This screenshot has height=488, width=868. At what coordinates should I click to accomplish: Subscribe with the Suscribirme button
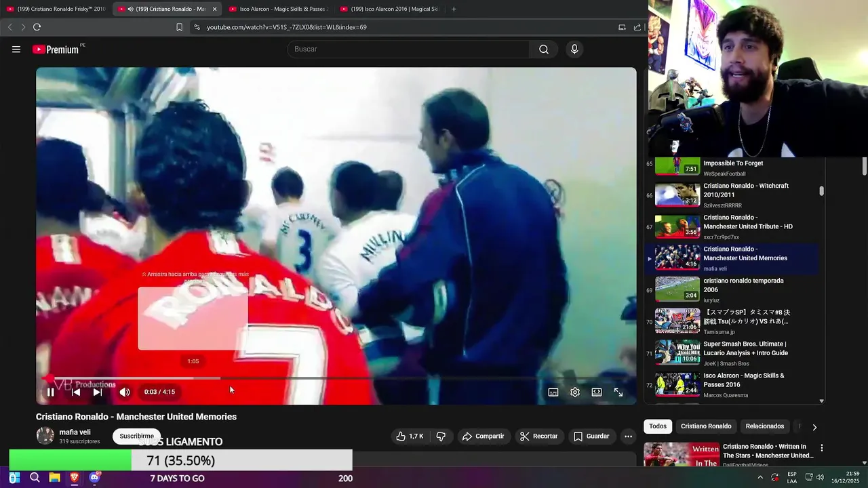(x=137, y=436)
